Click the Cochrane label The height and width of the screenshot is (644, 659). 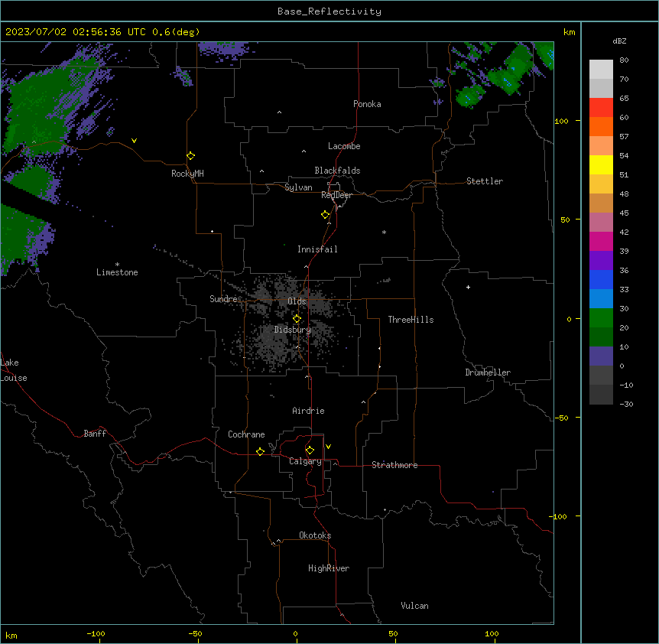click(x=246, y=434)
